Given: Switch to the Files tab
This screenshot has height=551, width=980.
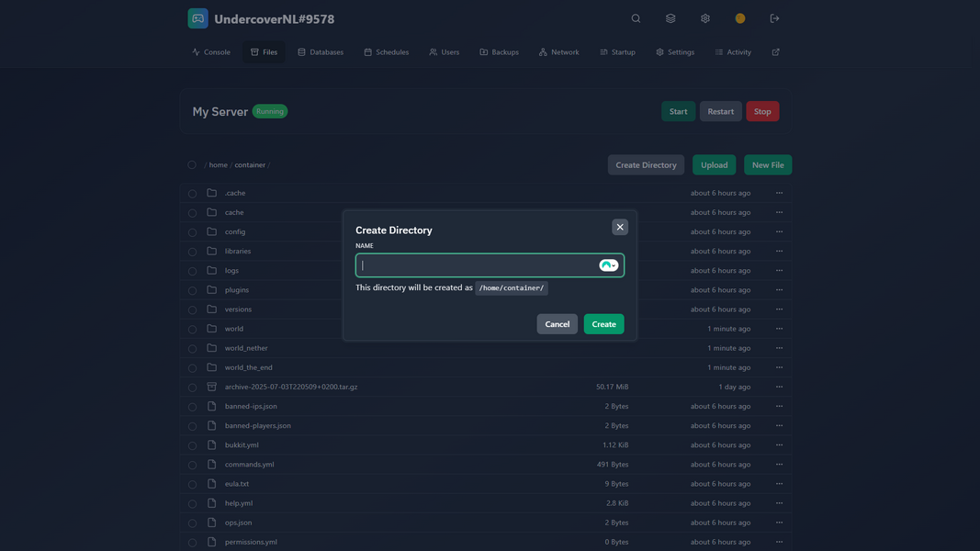Looking at the screenshot, I should [264, 51].
